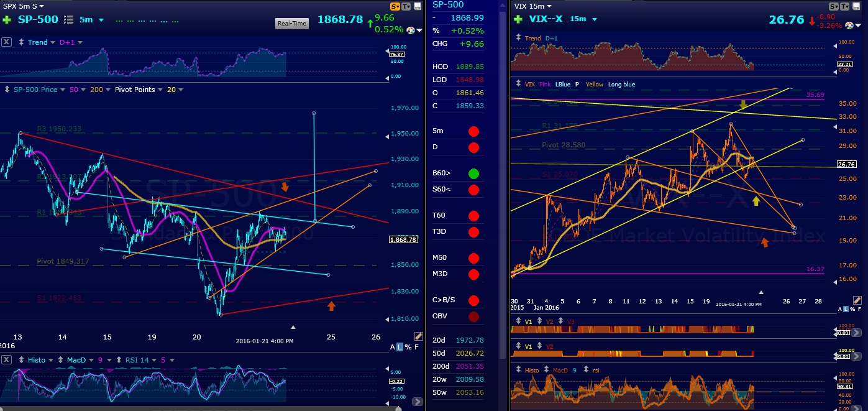Click resize arrows icon beside SPX Trend
Image resolution: width=868 pixels, height=411 pixels.
coord(22,42)
